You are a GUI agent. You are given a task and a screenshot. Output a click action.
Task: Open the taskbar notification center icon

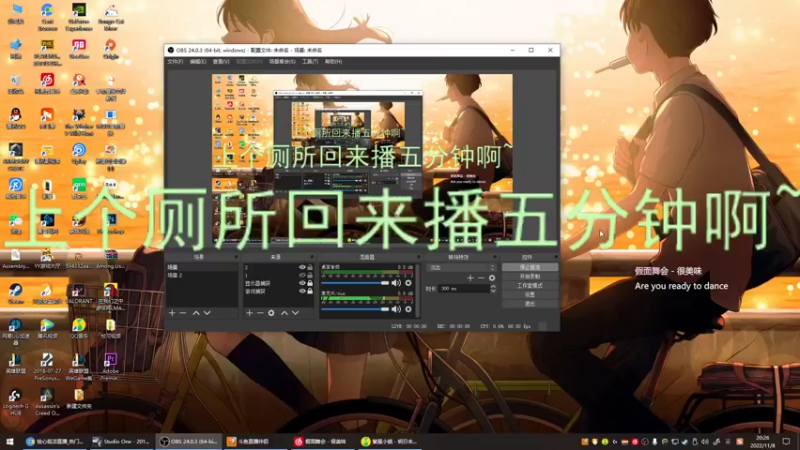(786, 441)
